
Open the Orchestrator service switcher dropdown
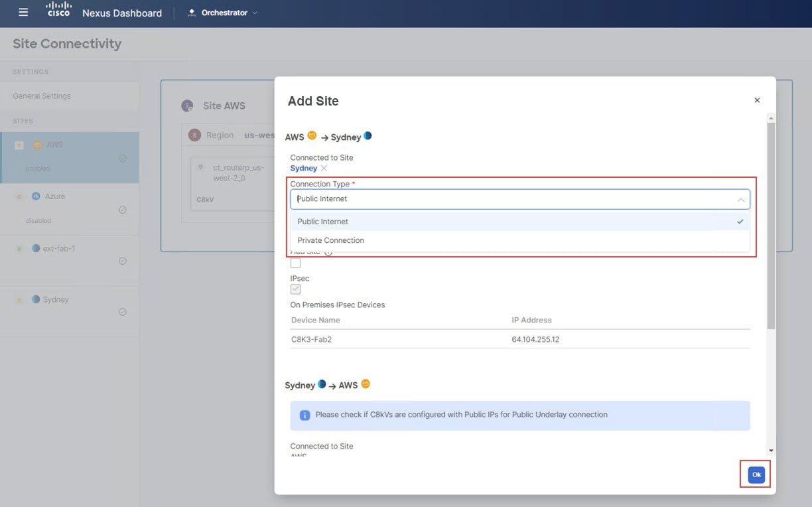(224, 13)
